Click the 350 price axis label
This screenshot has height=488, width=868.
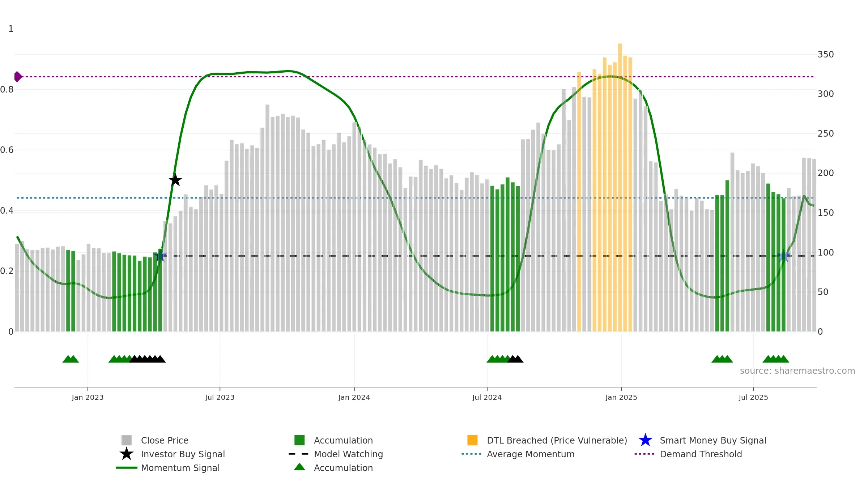[x=826, y=55]
